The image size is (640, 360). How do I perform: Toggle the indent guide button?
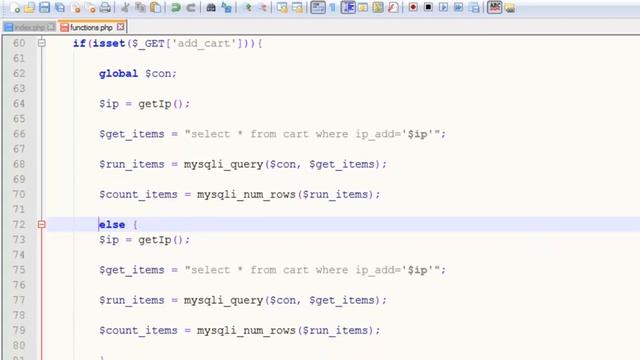(348, 7)
